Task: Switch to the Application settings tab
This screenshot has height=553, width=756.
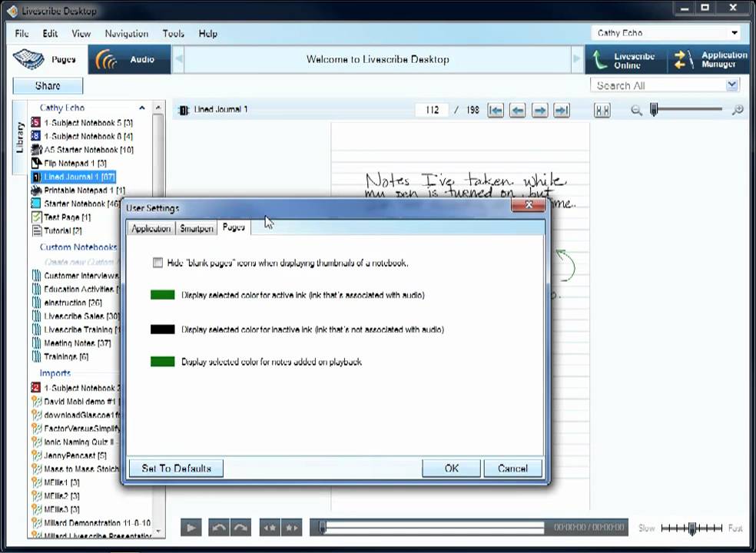Action: point(151,229)
